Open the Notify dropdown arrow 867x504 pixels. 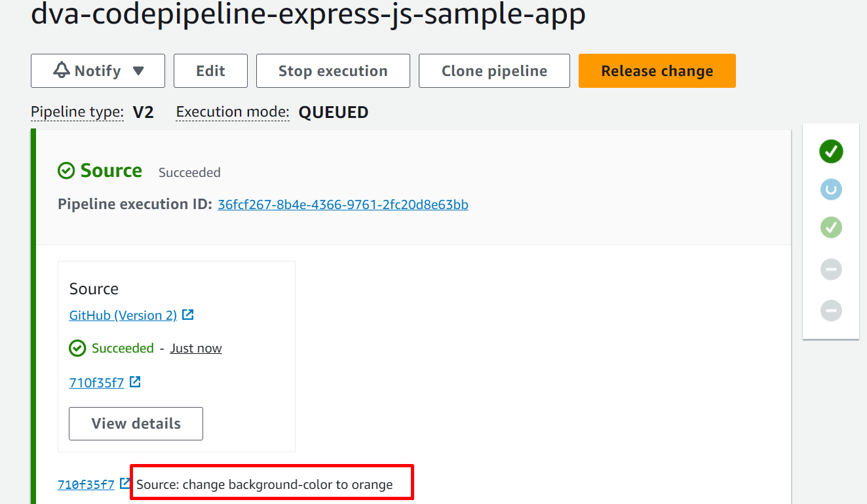click(x=138, y=71)
